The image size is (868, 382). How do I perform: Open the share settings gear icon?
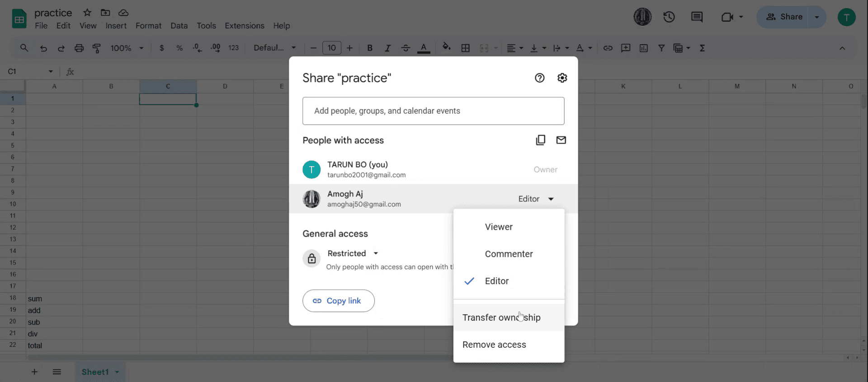click(x=562, y=78)
